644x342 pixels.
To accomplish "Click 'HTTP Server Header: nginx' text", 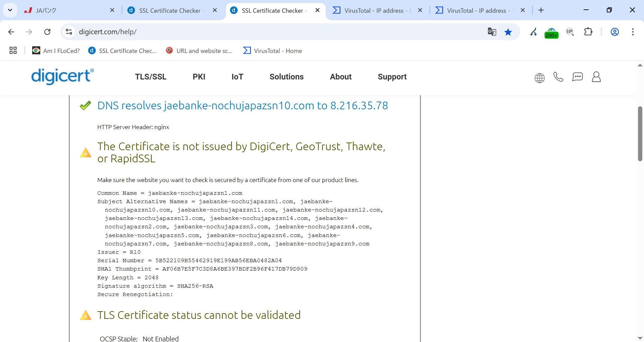I will (133, 127).
